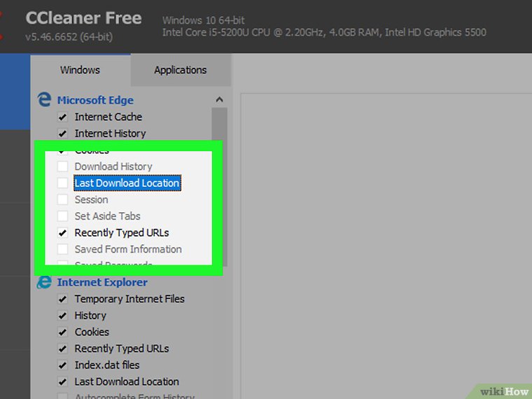Uncheck Temporary Internet Files checkbox
Image resolution: width=532 pixels, height=399 pixels.
click(x=62, y=299)
